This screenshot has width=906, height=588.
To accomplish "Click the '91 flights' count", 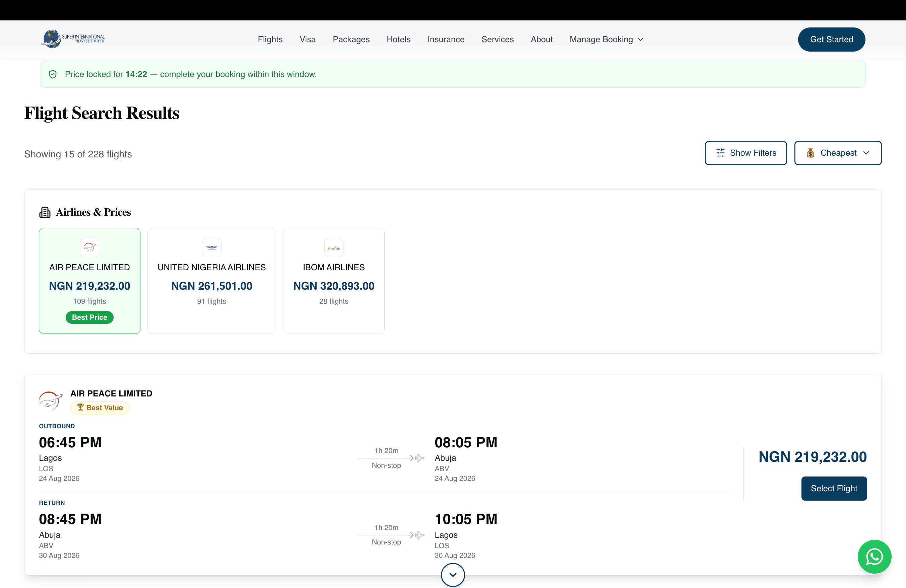I will point(212,301).
